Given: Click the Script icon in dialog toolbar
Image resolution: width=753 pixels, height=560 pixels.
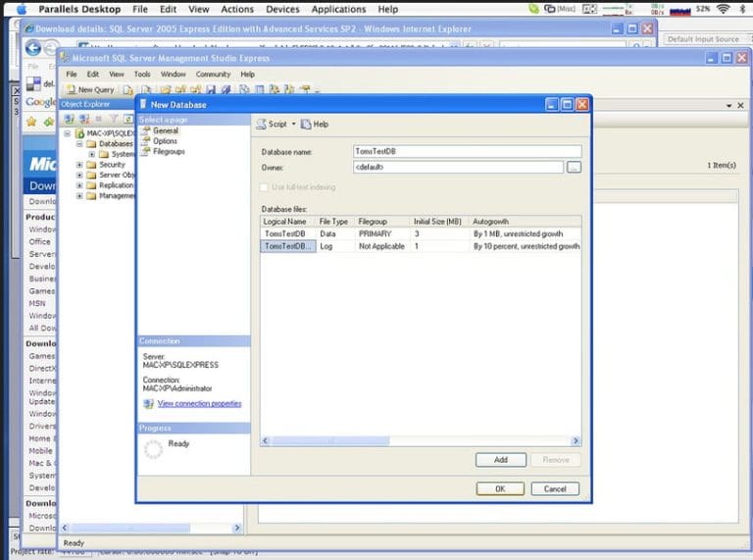Looking at the screenshot, I should [x=262, y=125].
